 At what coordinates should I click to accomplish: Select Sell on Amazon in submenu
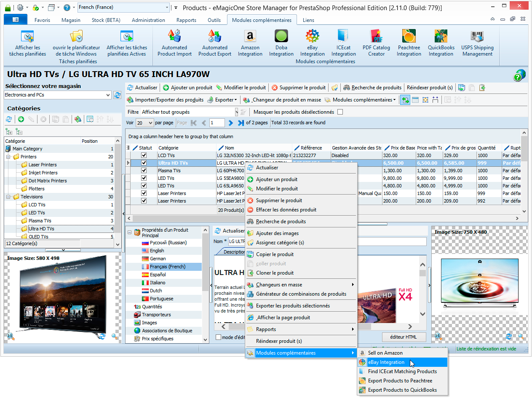tap(403, 353)
